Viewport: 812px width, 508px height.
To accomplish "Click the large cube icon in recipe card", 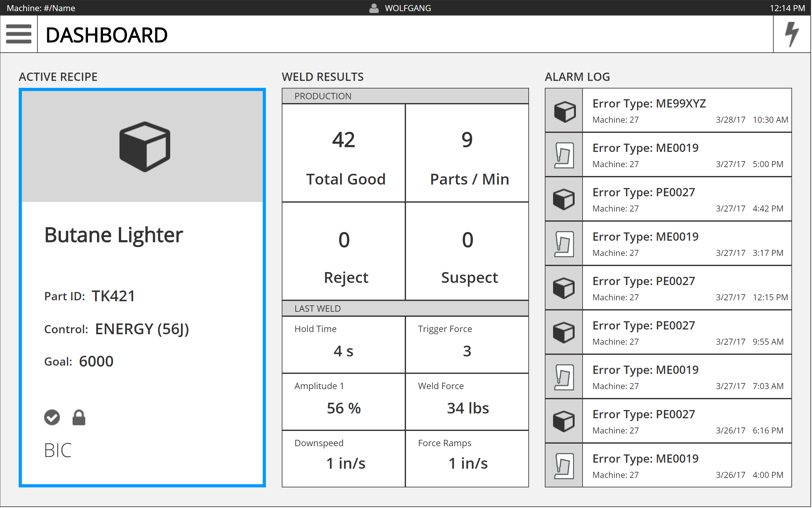I will (x=145, y=147).
